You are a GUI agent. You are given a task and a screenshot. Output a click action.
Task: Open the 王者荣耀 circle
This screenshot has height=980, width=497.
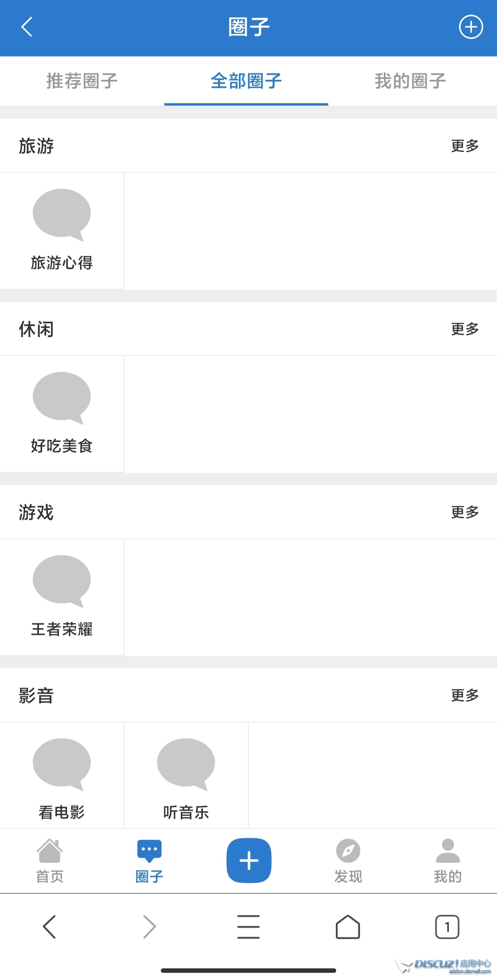pyautogui.click(x=62, y=597)
